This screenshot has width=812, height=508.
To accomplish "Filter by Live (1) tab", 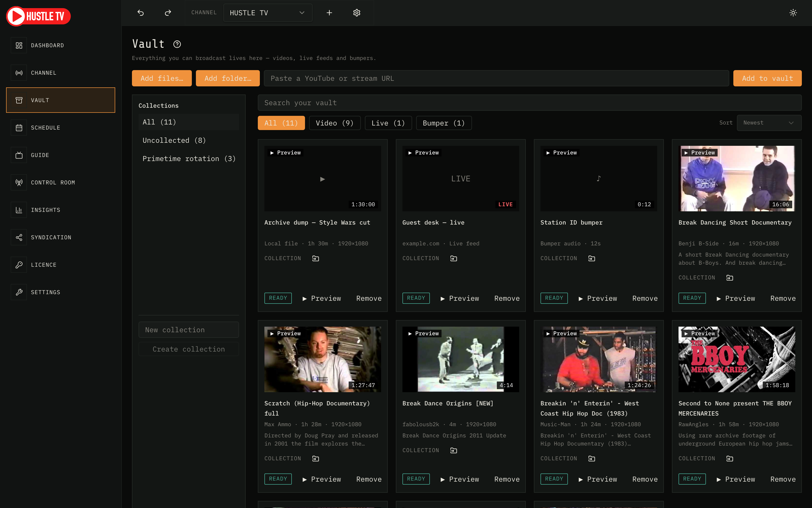I will (388, 123).
